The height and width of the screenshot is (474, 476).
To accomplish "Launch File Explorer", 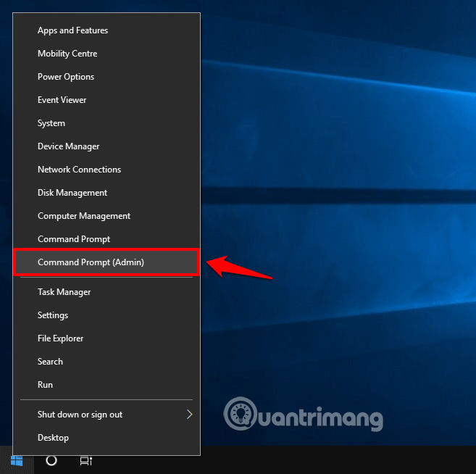I will 107,338.
